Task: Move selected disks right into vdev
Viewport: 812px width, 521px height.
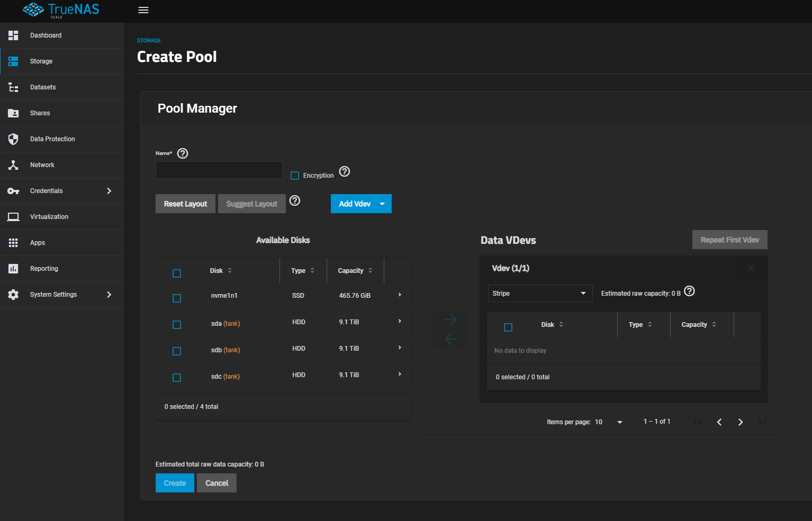Action: (450, 319)
